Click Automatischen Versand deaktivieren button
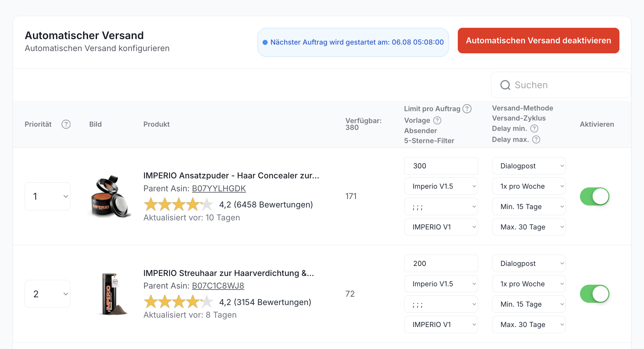Screen dimensions: 644x349 click(x=538, y=40)
